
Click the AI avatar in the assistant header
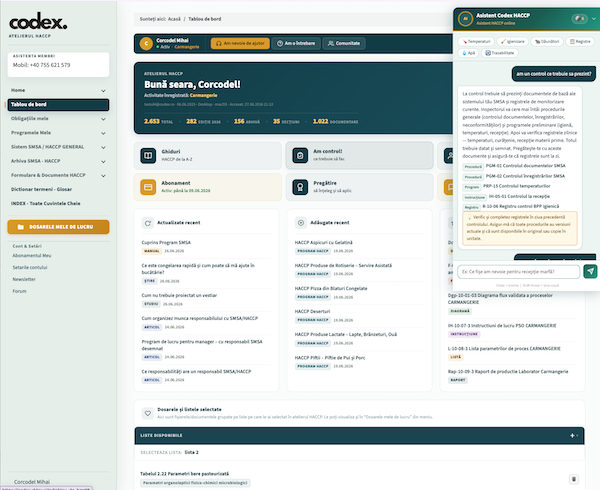pyautogui.click(x=465, y=18)
